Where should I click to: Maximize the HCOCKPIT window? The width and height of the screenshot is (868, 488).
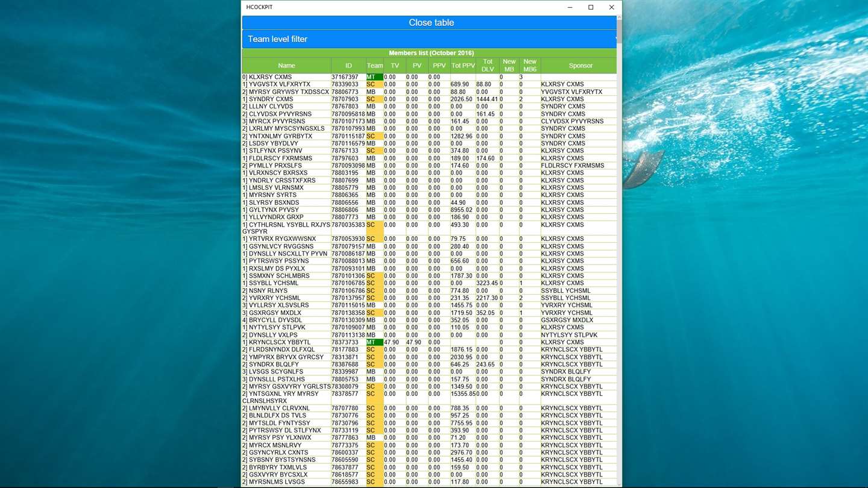[x=591, y=7]
